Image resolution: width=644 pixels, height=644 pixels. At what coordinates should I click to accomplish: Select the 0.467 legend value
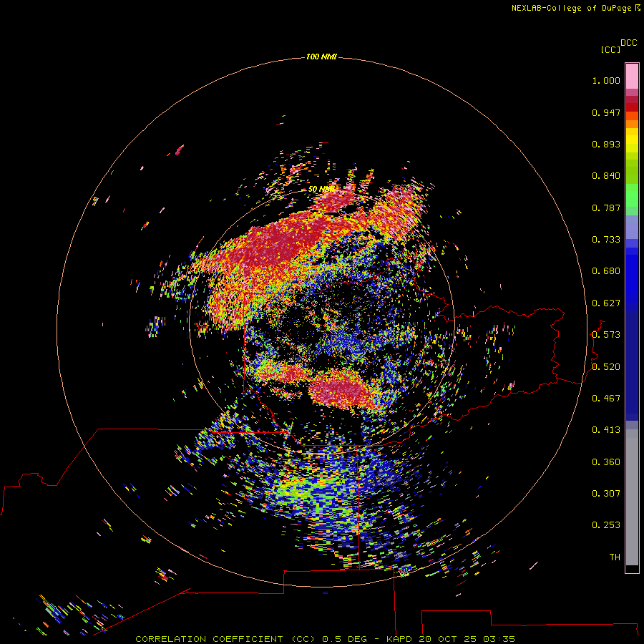606,399
